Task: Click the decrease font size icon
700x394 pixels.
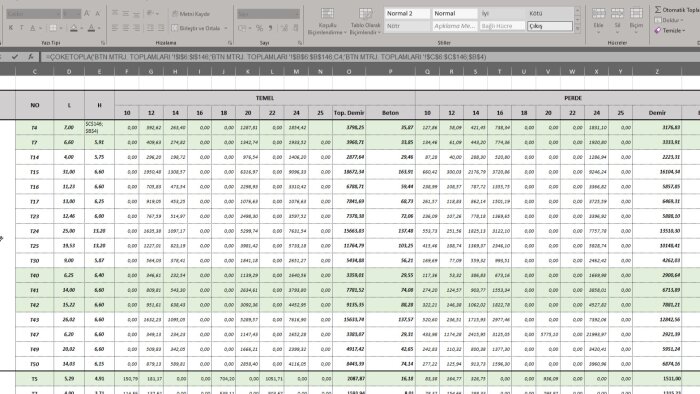Action: [x=98, y=14]
